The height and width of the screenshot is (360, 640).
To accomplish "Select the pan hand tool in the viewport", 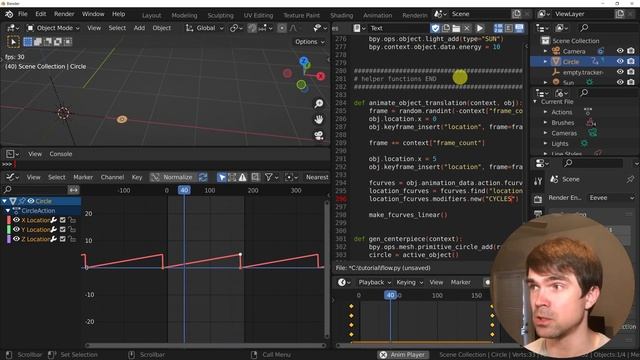I will [x=319, y=119].
